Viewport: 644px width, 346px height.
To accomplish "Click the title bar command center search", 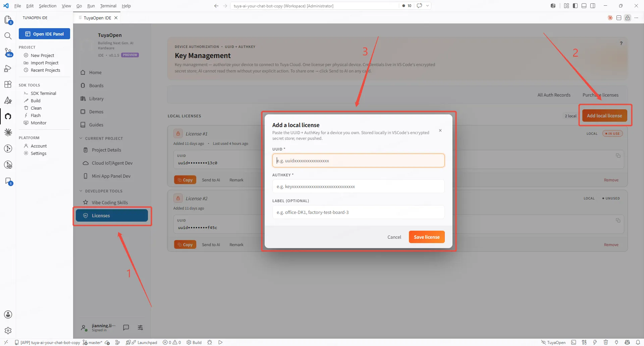I will tap(314, 6).
